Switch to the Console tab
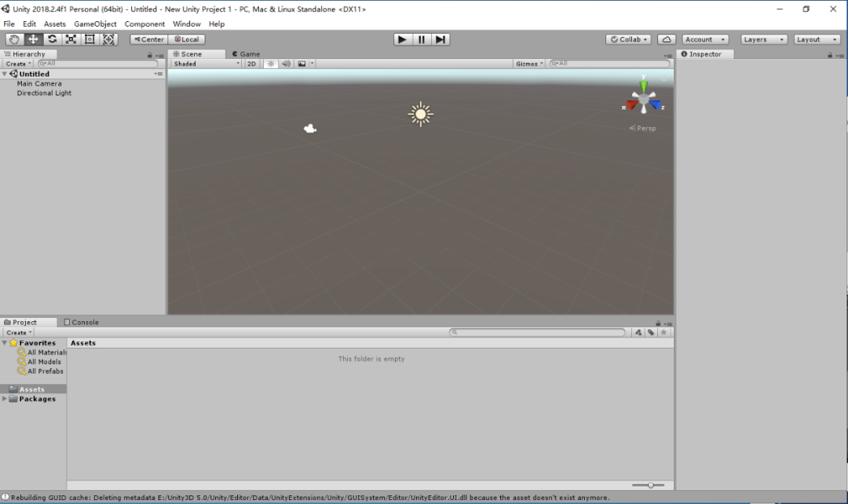 81,323
